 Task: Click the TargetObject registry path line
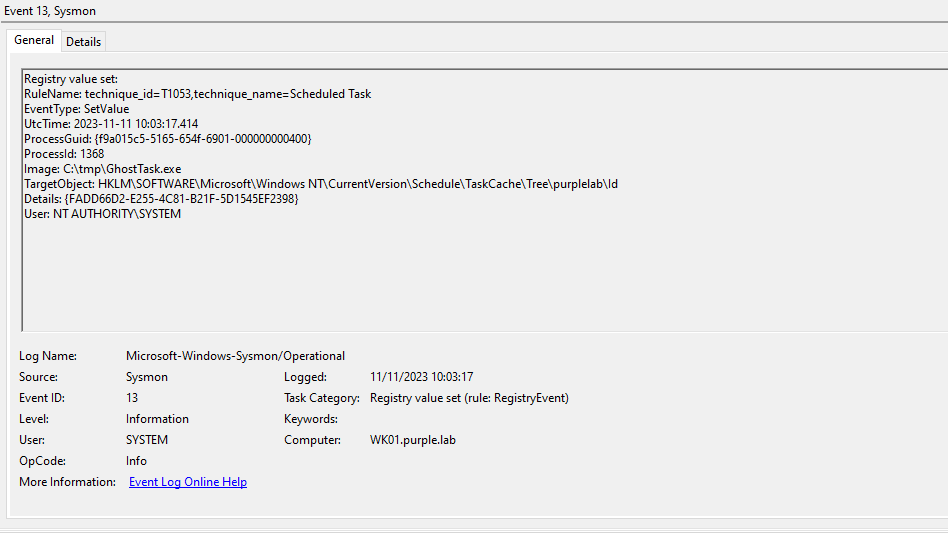pyautogui.click(x=320, y=184)
